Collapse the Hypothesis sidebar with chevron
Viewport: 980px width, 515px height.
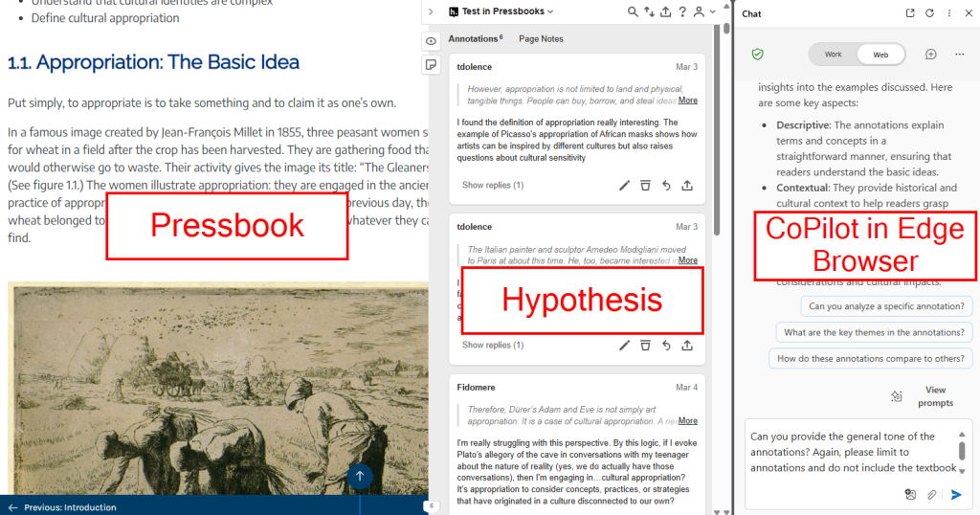431,11
